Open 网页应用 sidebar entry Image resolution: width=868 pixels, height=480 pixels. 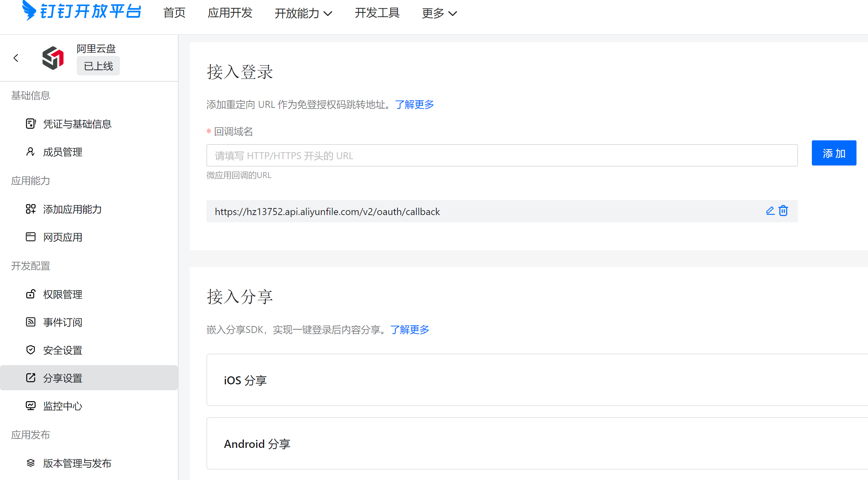click(x=63, y=237)
